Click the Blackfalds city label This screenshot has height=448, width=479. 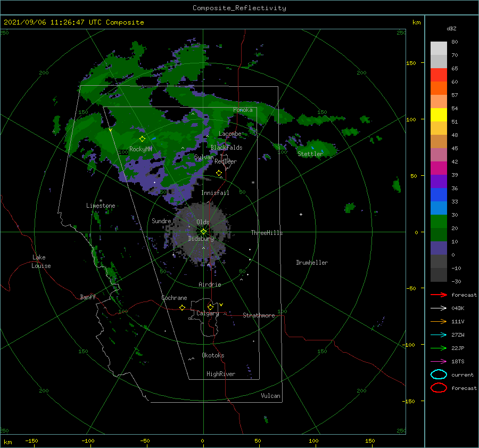[226, 148]
